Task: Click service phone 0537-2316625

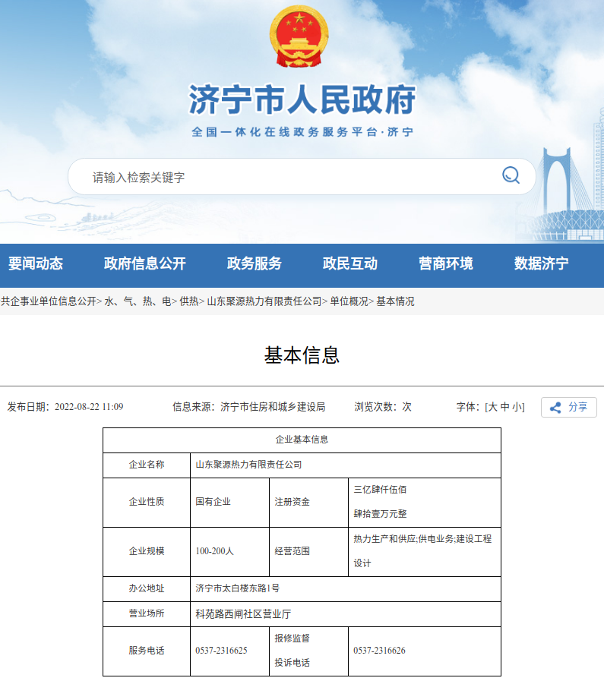Action: tap(221, 651)
